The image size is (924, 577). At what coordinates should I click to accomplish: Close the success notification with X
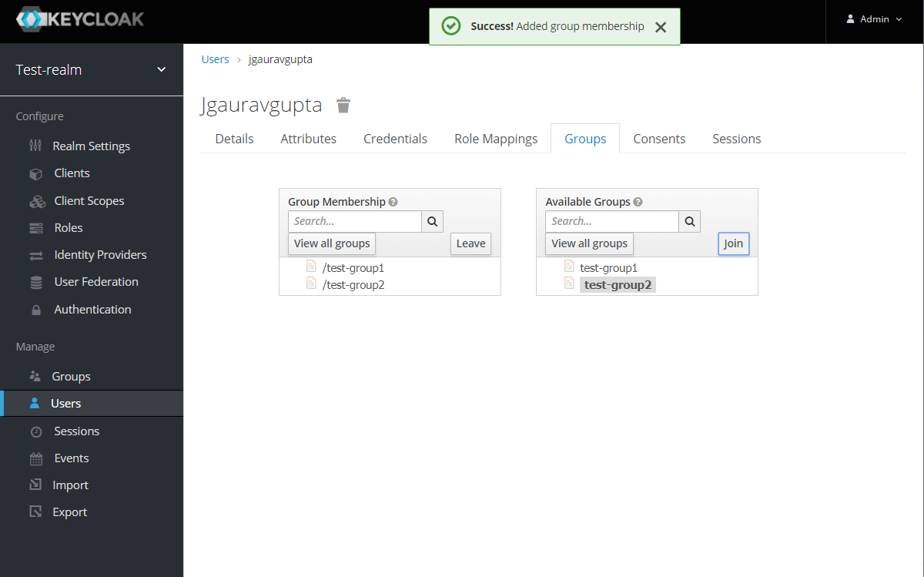pyautogui.click(x=660, y=27)
